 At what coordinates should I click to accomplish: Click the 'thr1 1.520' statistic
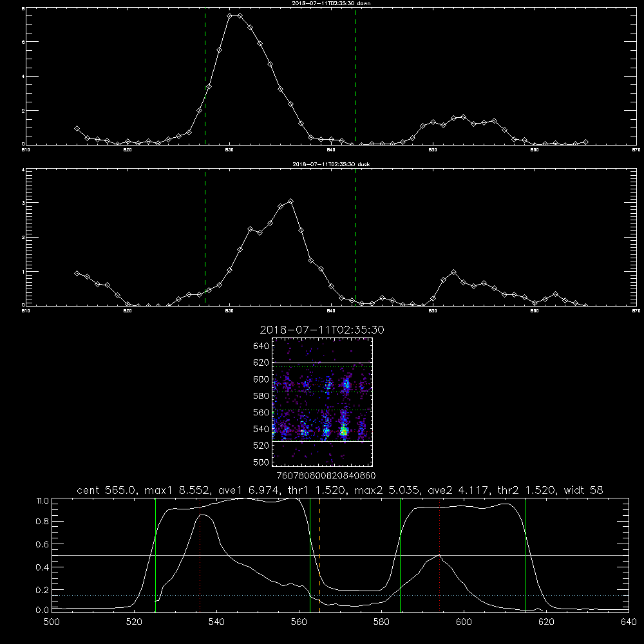(x=317, y=490)
